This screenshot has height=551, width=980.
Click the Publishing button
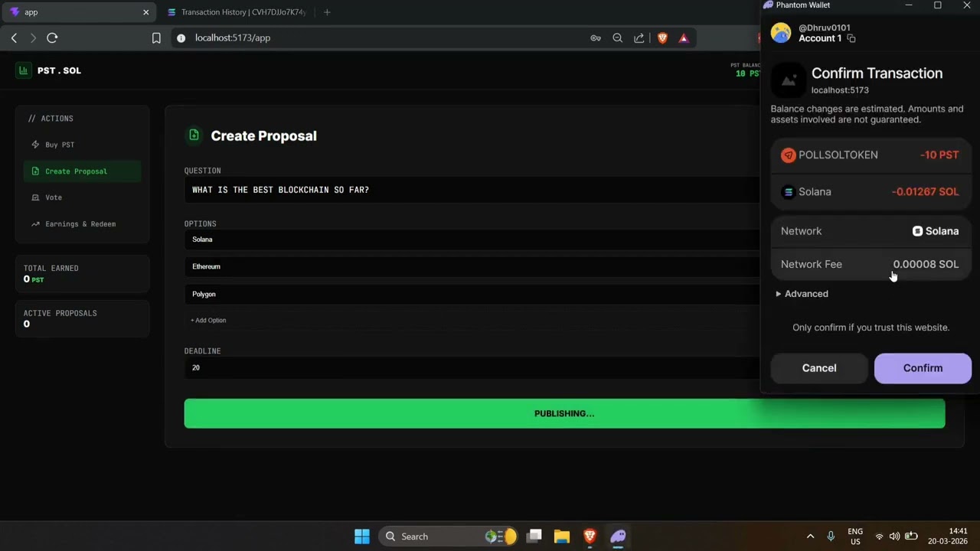pos(564,413)
